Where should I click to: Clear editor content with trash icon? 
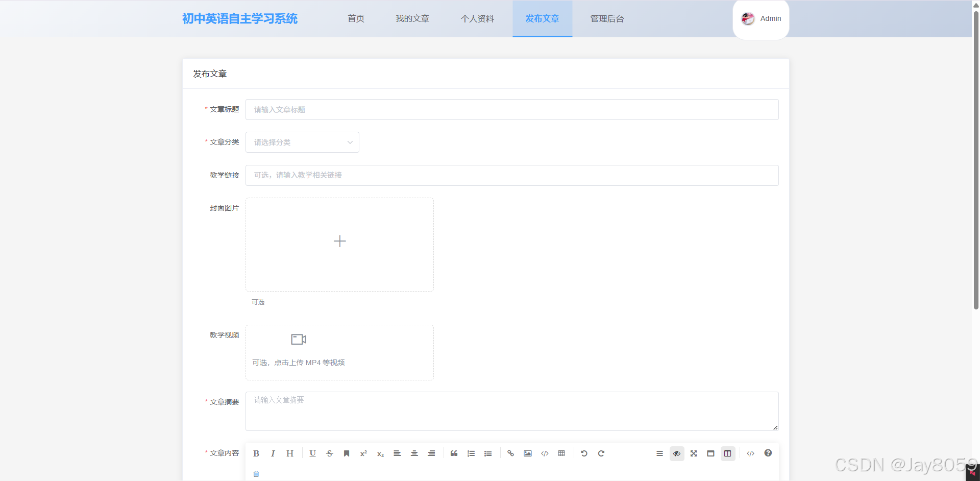[256, 474]
